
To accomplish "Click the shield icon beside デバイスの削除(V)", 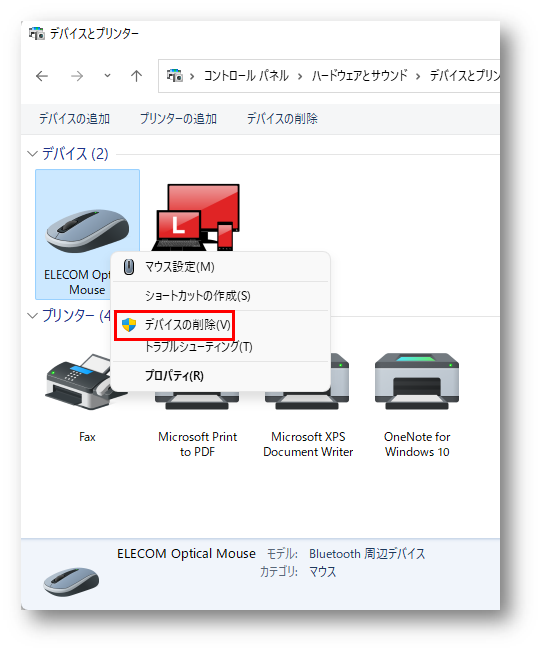I will pos(129,325).
